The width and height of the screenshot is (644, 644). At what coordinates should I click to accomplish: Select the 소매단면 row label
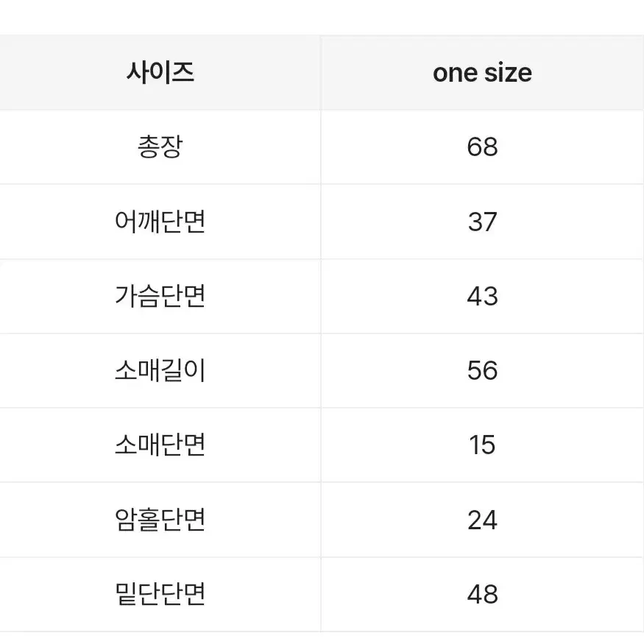click(160, 445)
